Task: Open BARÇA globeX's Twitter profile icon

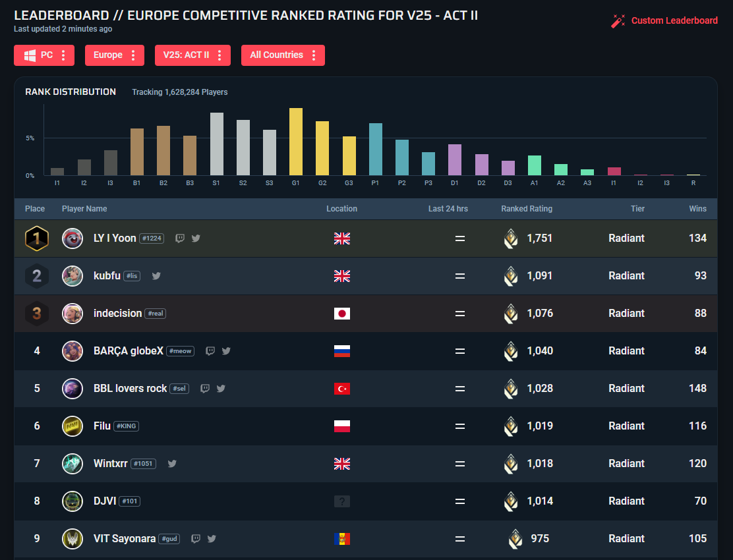Action: pyautogui.click(x=226, y=351)
